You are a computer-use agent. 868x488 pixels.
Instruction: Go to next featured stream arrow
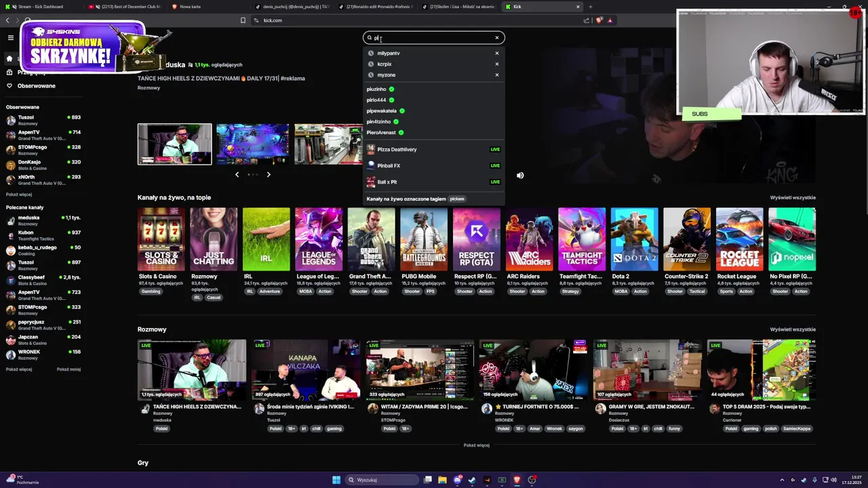269,174
